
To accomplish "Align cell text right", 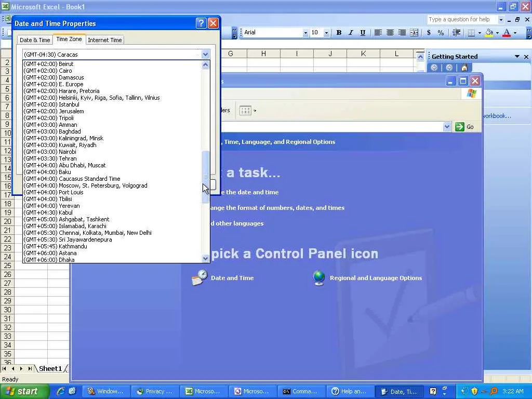I will [x=402, y=33].
